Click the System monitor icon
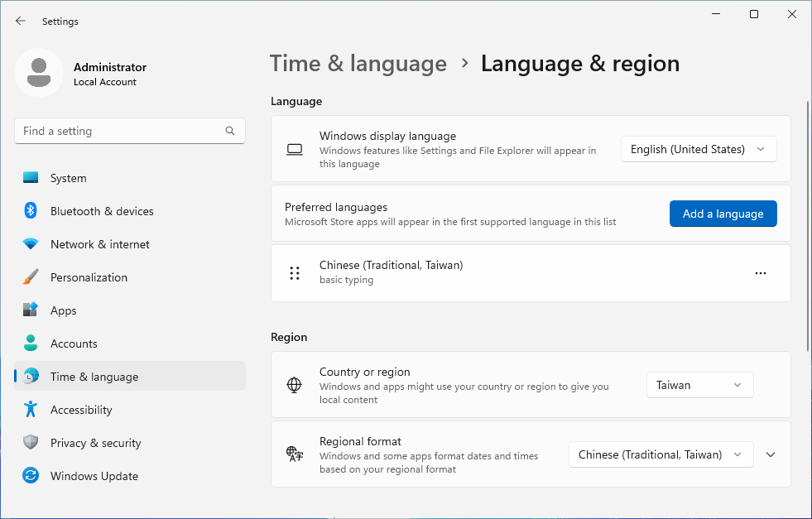This screenshot has width=812, height=519. [x=31, y=178]
